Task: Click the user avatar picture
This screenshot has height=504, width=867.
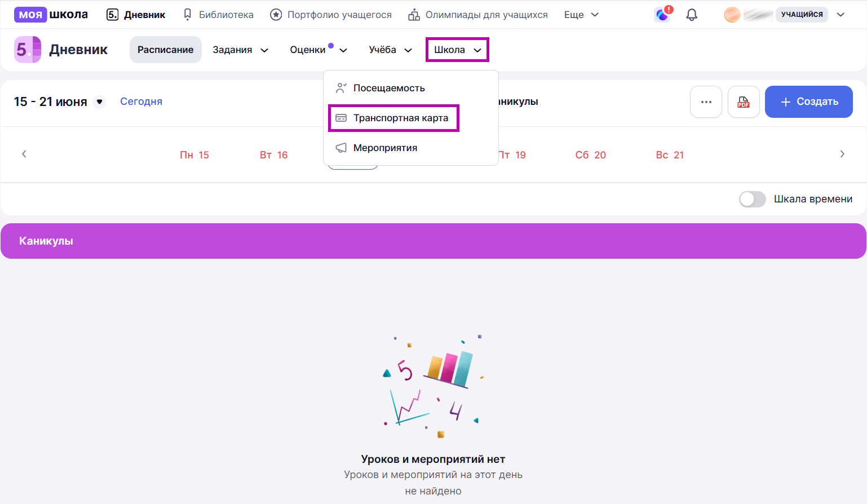Action: click(732, 15)
